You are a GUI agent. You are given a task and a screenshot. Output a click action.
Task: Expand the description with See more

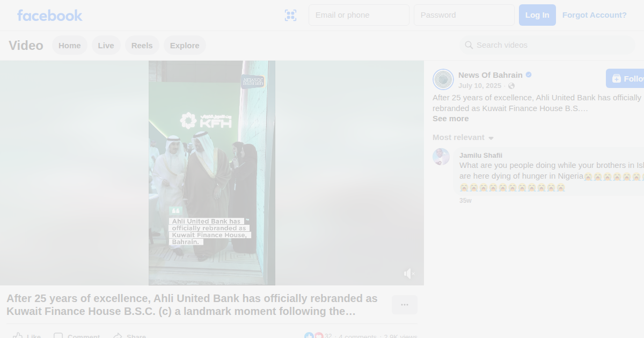(x=450, y=119)
